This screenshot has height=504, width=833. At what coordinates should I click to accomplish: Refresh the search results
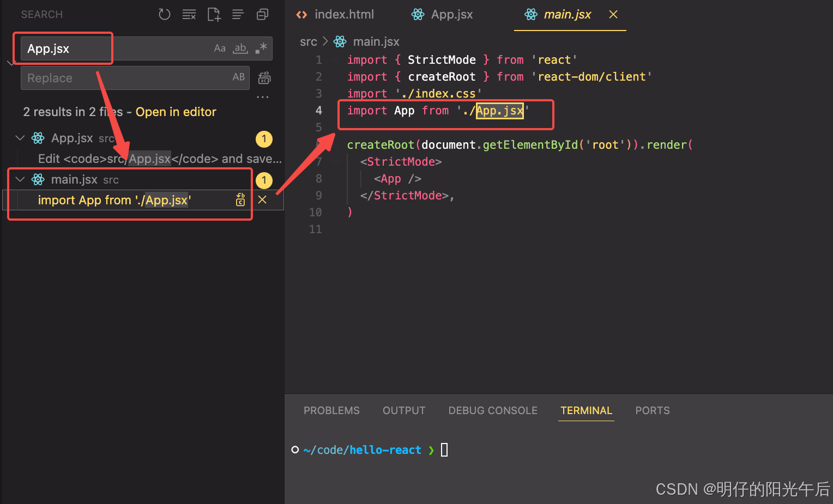164,15
